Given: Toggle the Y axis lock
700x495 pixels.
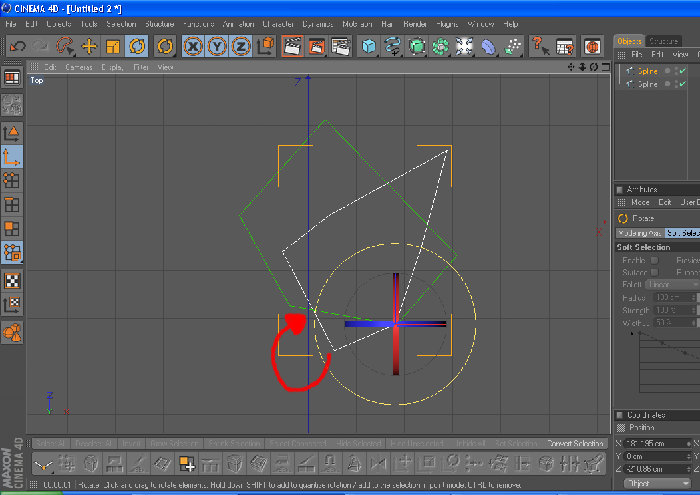Looking at the screenshot, I should click(217, 46).
